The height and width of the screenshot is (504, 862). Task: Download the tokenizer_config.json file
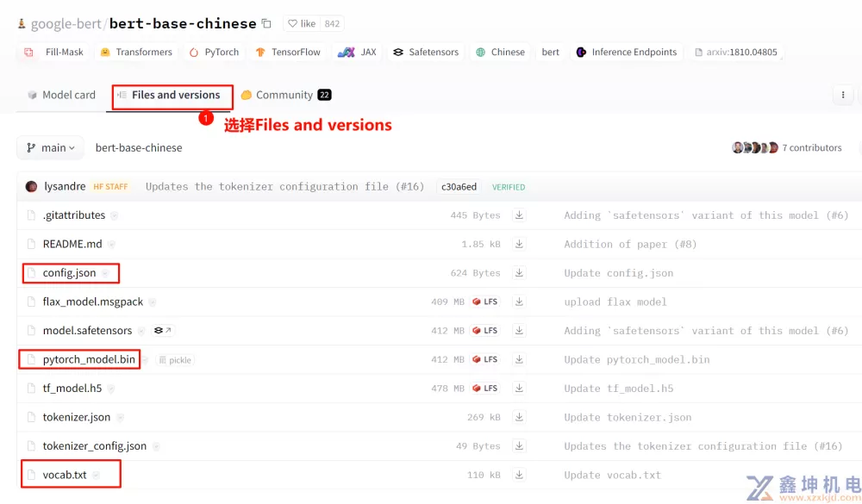click(x=519, y=446)
